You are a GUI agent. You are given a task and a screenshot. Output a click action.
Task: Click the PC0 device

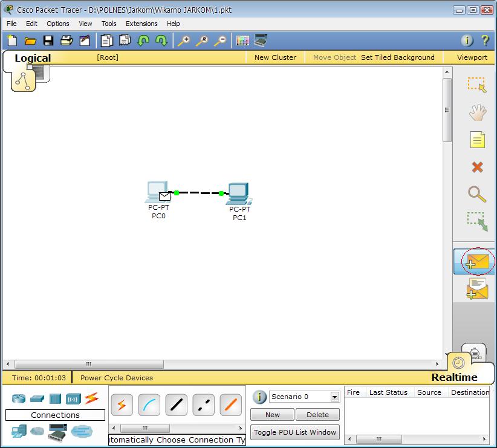coord(158,192)
